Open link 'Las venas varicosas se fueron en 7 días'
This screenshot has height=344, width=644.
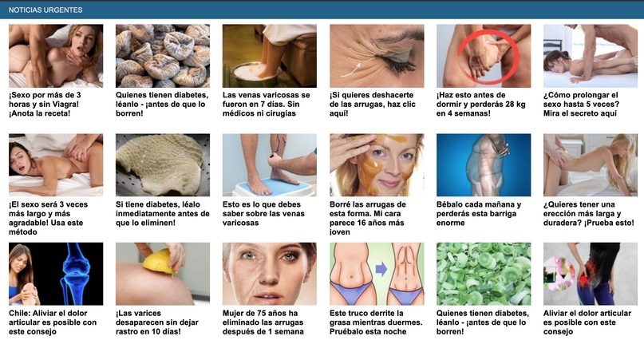[x=267, y=105]
